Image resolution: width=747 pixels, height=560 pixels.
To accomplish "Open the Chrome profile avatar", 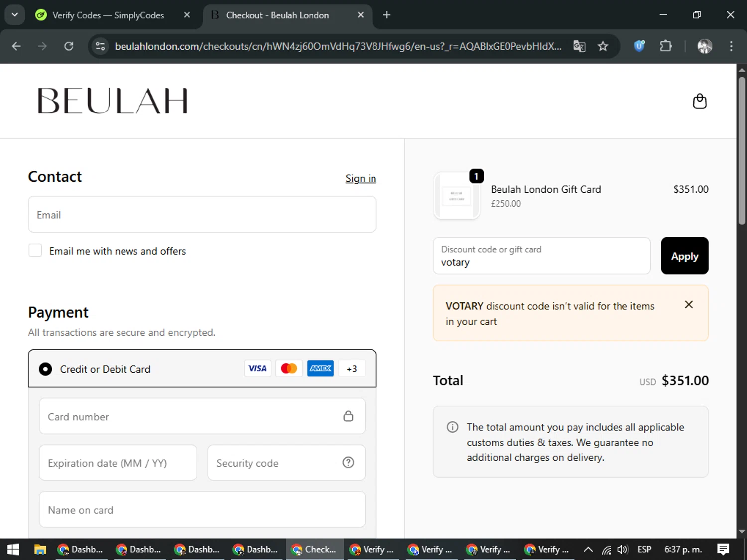I will pos(705,46).
